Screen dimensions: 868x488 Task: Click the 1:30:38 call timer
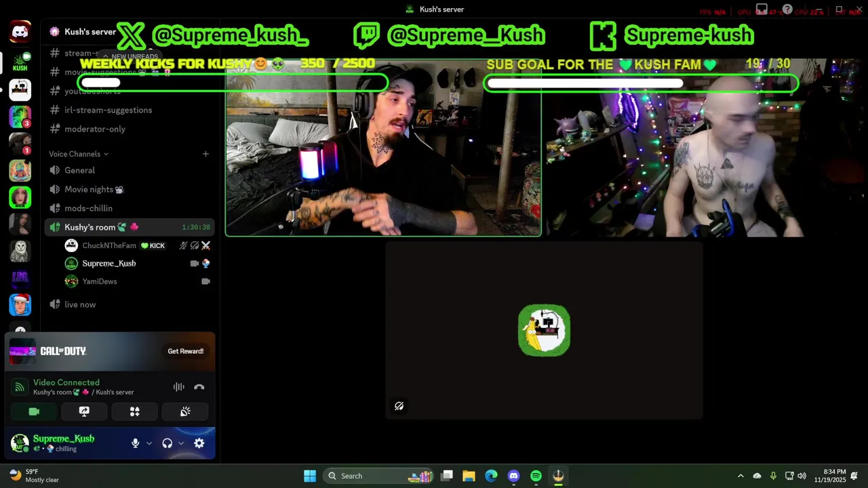(x=196, y=228)
